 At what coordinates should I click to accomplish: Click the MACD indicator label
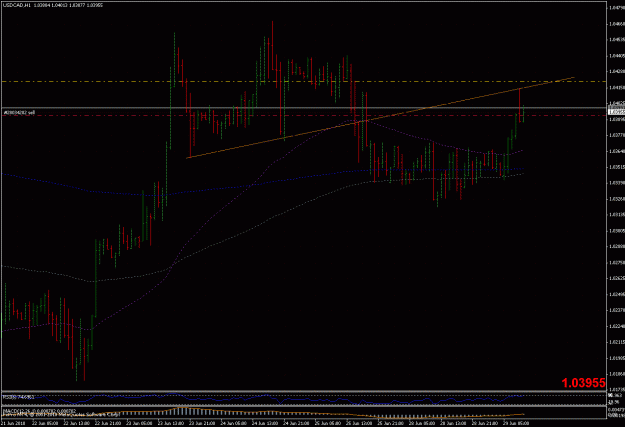pos(39,410)
